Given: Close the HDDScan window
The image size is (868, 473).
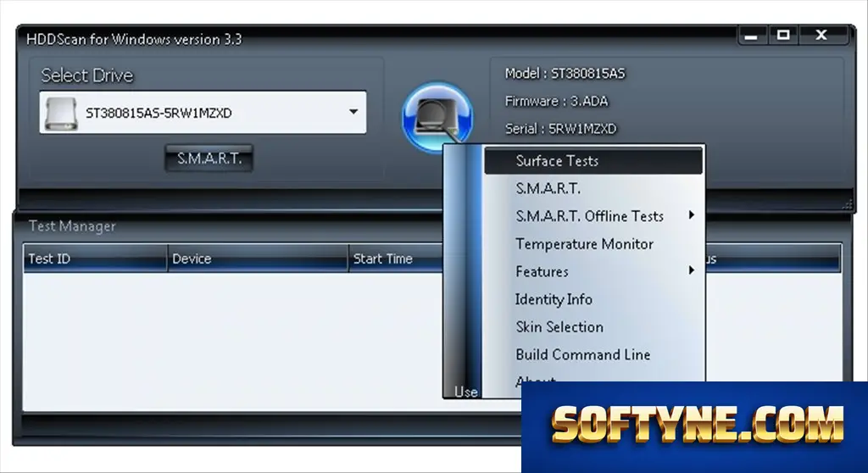Looking at the screenshot, I should pos(822,36).
